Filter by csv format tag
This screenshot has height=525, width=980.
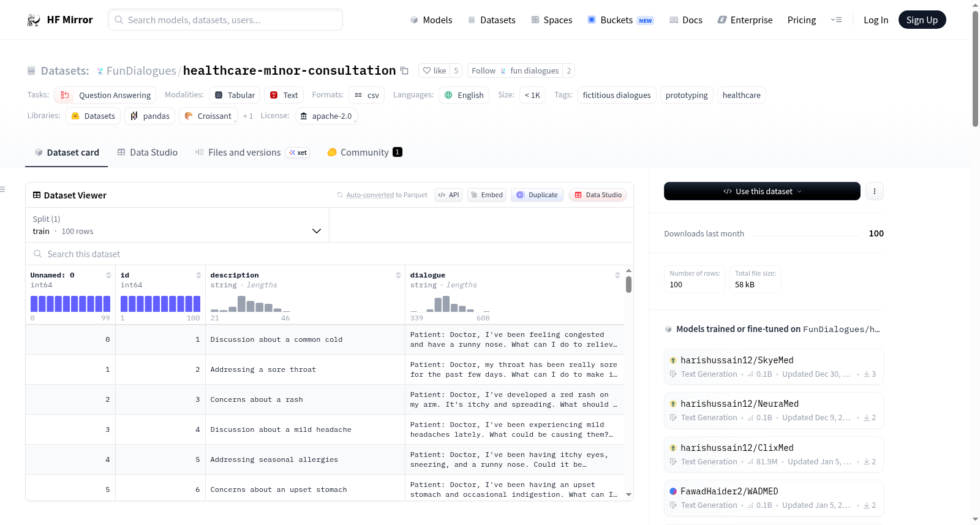tap(367, 95)
